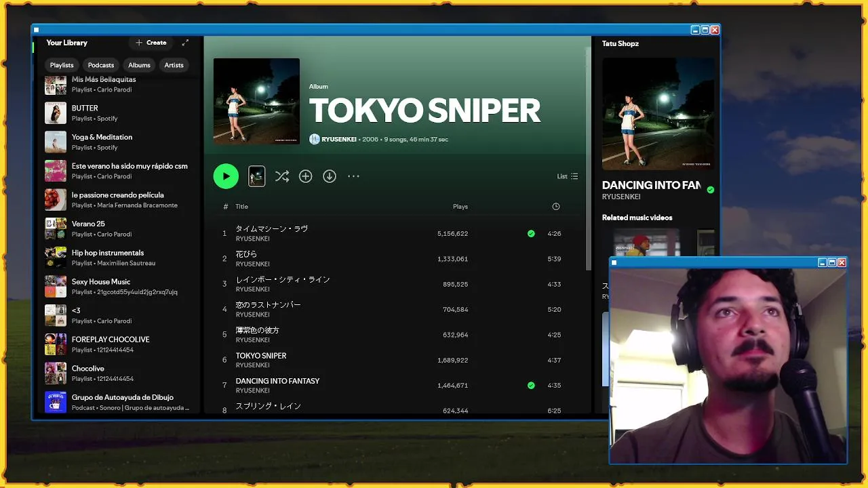Play the TOKYO SNIPER album

226,176
